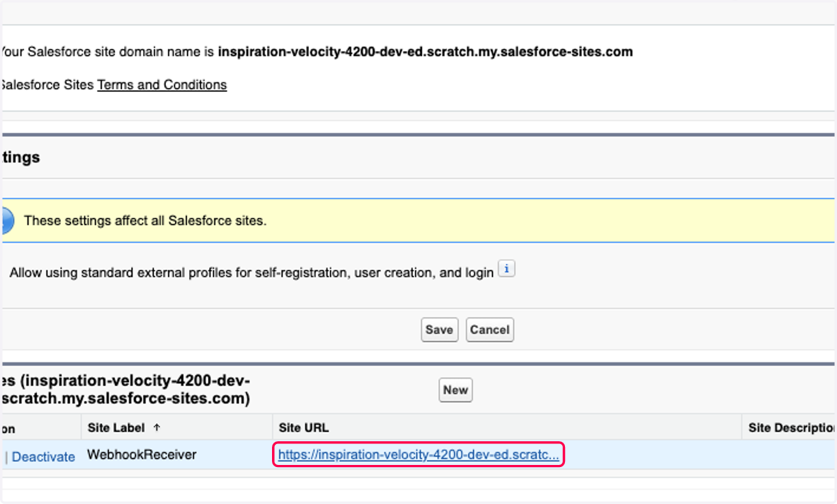Click the Site Description column header
Viewport: 837px width, 504px height.
[792, 427]
